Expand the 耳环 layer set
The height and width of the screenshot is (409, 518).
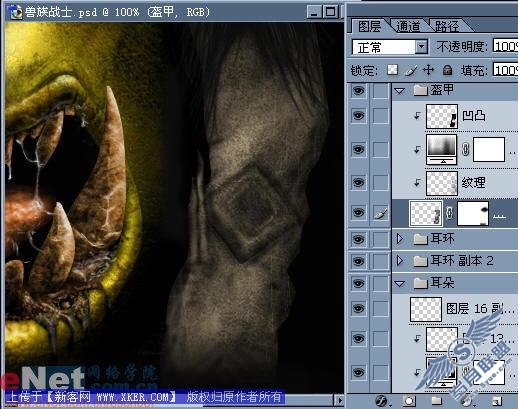pyautogui.click(x=400, y=239)
